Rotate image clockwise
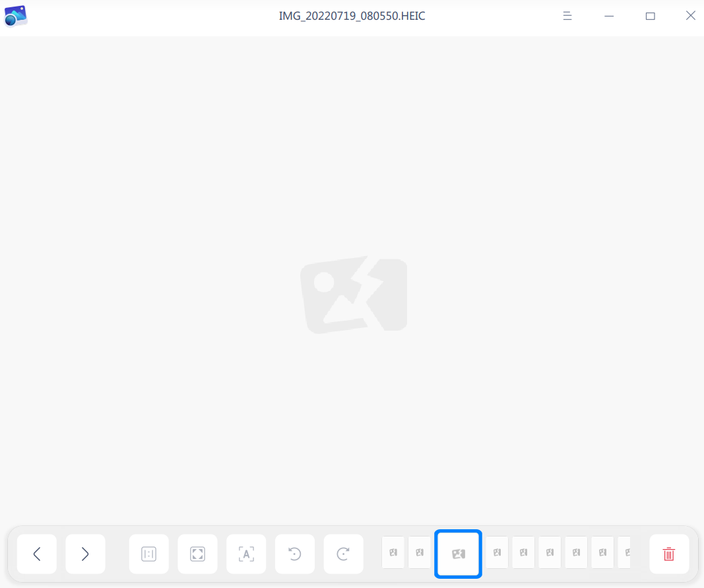 344,554
